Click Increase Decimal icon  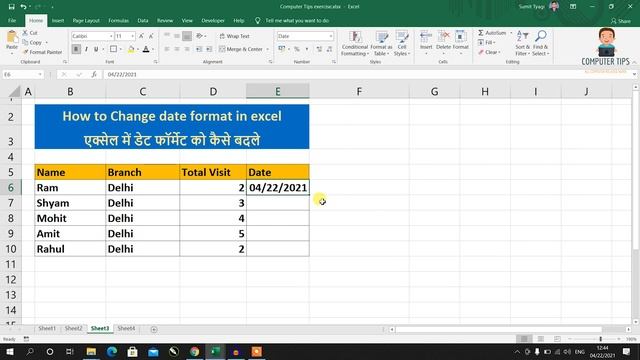[319, 49]
